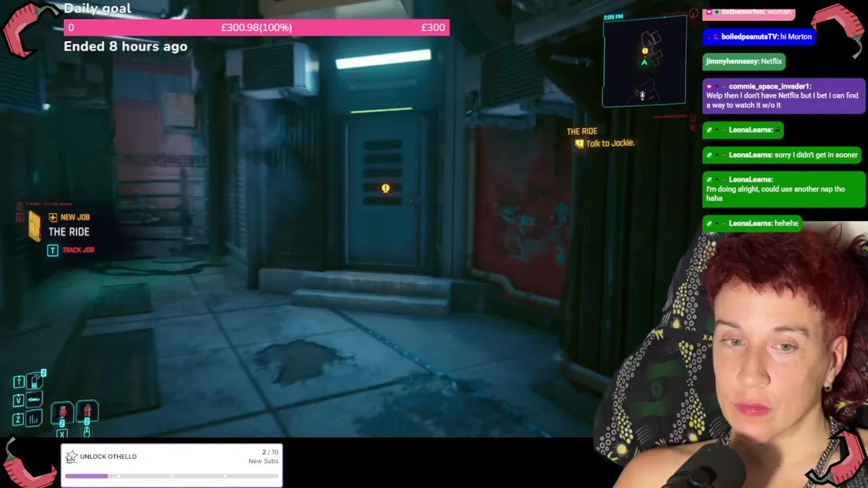The width and height of the screenshot is (868, 488).
Task: Click the yellow quest marker on the minimap
Action: coord(645,51)
